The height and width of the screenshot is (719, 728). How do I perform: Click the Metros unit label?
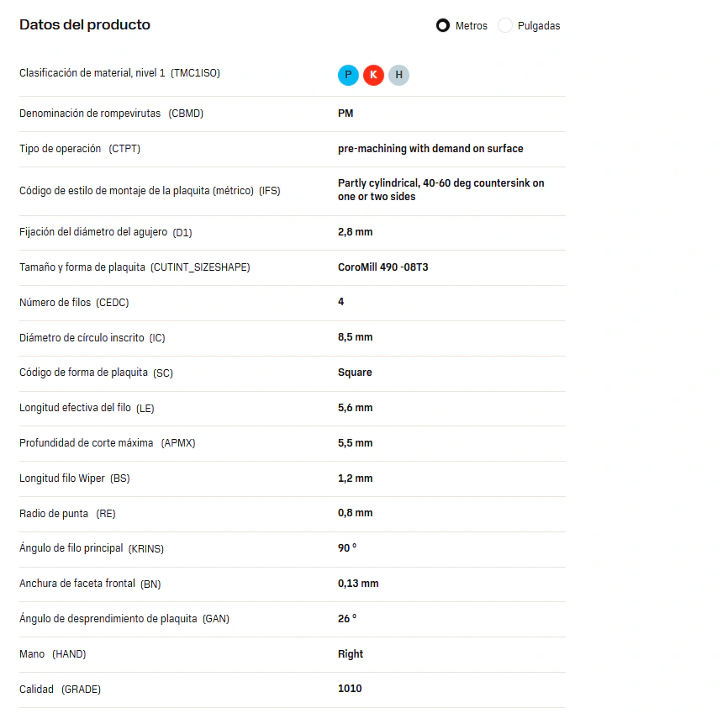click(472, 26)
